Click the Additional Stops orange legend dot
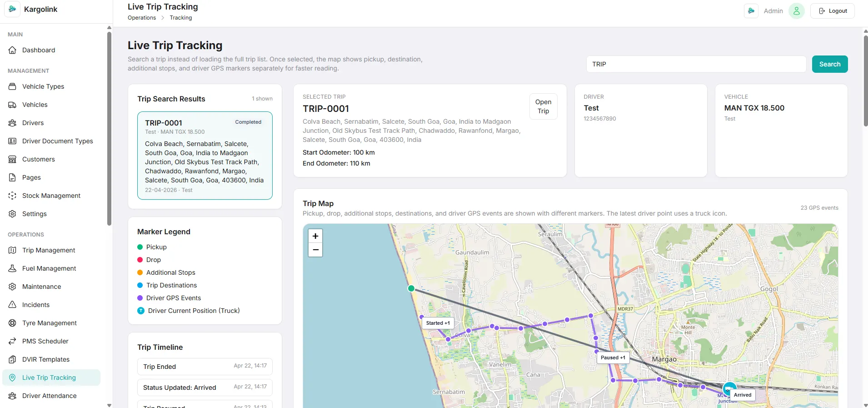The width and height of the screenshot is (868, 408). (140, 272)
